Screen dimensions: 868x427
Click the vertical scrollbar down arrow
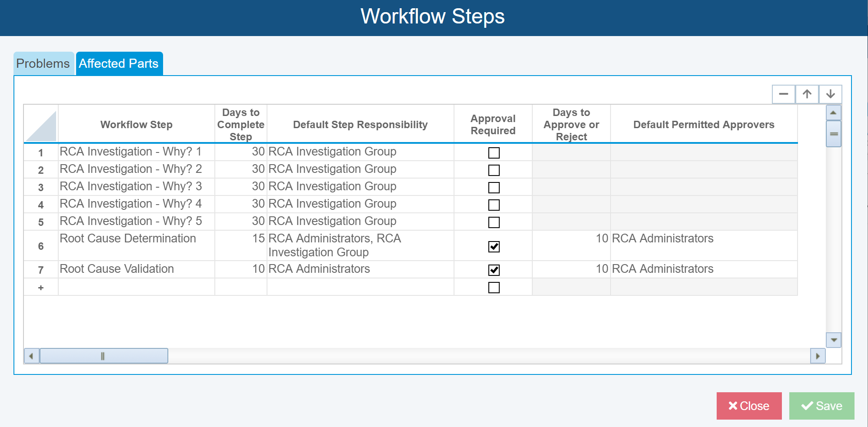coord(833,341)
